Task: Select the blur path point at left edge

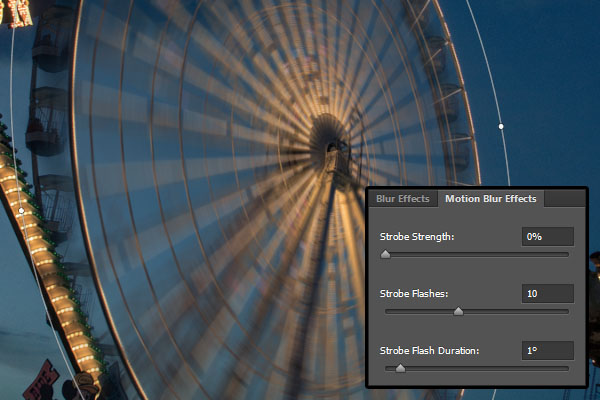Action: [x=21, y=211]
